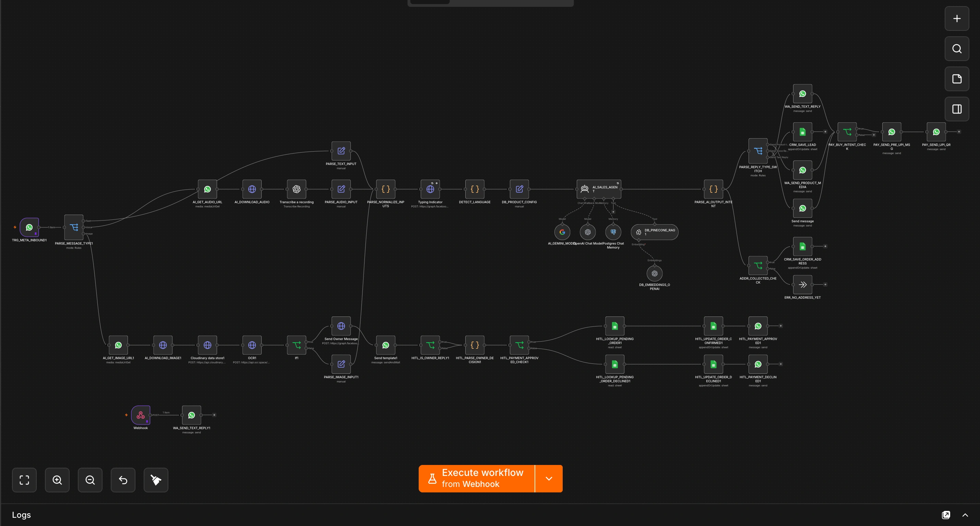980x526 pixels.
Task: Select the HITL_PAYMENT_DECLINED1 WhatsApp node
Action: point(758,364)
